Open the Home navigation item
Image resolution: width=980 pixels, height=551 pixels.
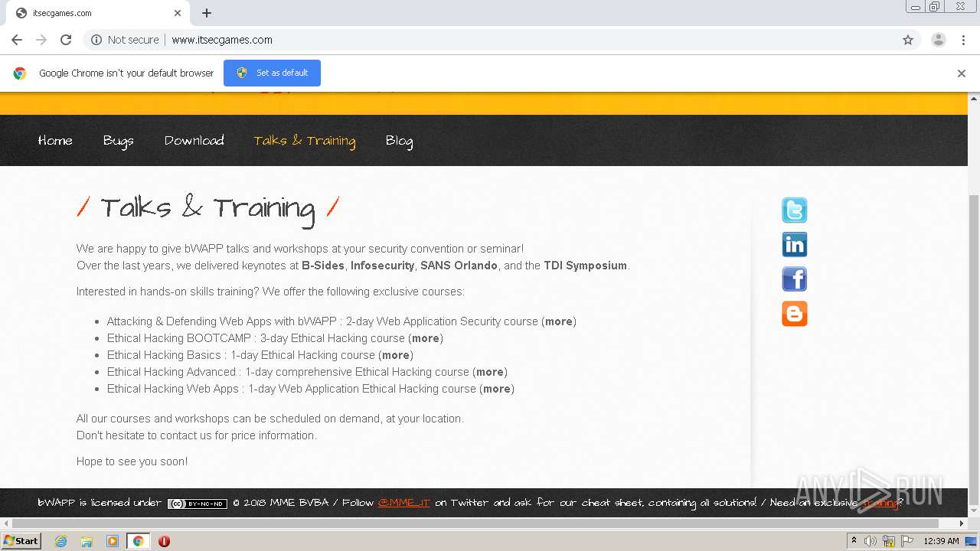[x=55, y=141]
